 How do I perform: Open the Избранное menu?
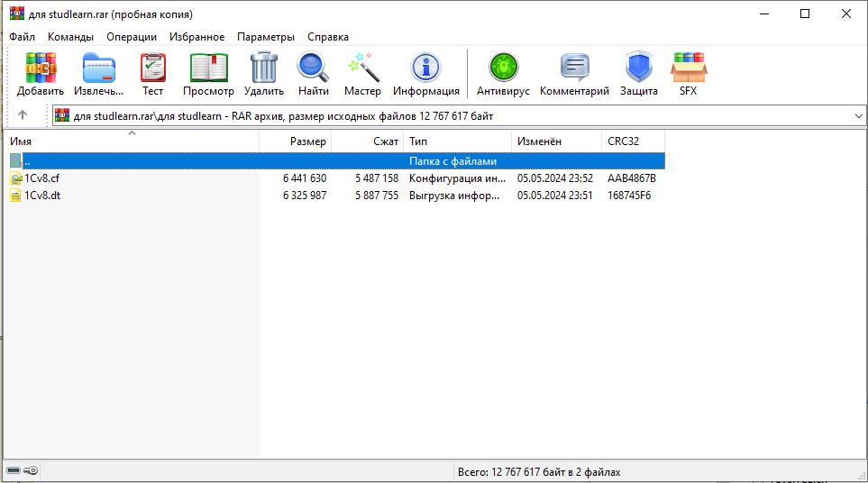pos(196,37)
